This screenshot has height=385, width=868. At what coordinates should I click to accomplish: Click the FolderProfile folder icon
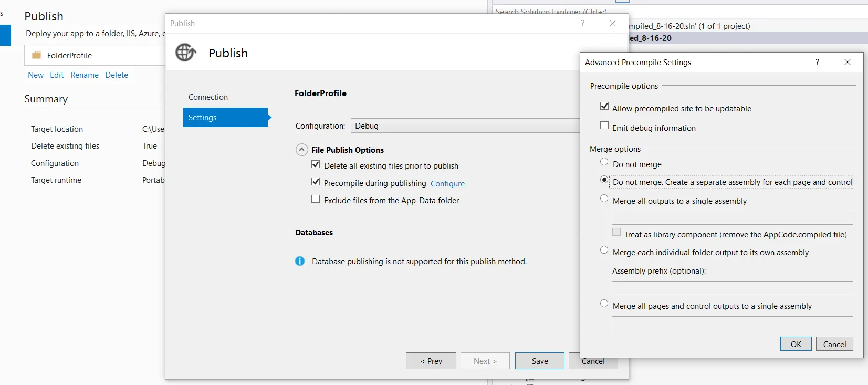tap(36, 55)
